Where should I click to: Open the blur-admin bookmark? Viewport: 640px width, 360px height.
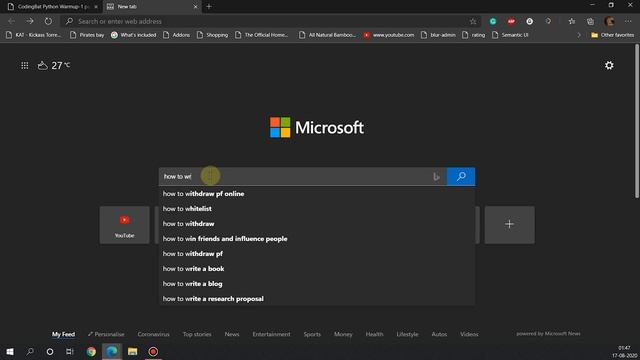point(438,35)
